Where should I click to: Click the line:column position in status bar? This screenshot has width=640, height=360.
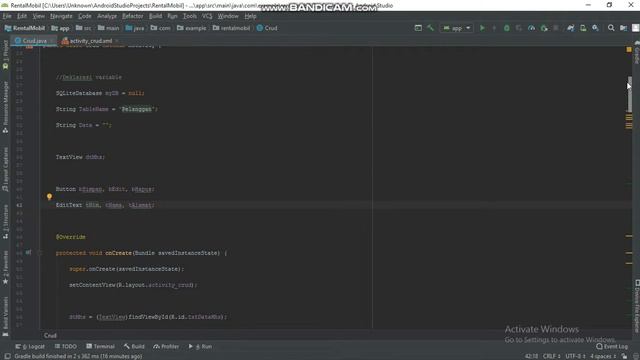click(531, 356)
